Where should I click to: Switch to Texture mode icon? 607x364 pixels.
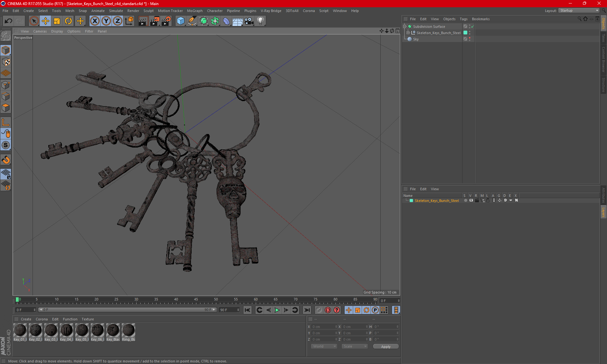point(6,62)
